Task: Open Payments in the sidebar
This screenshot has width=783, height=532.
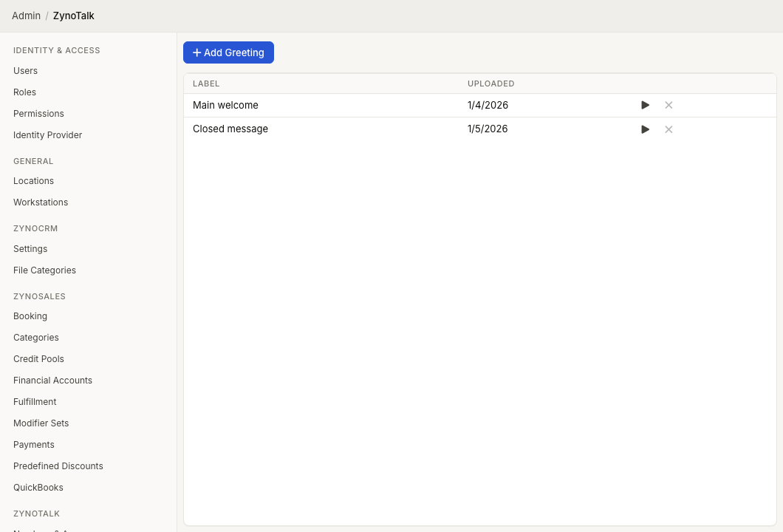Action: tap(33, 445)
